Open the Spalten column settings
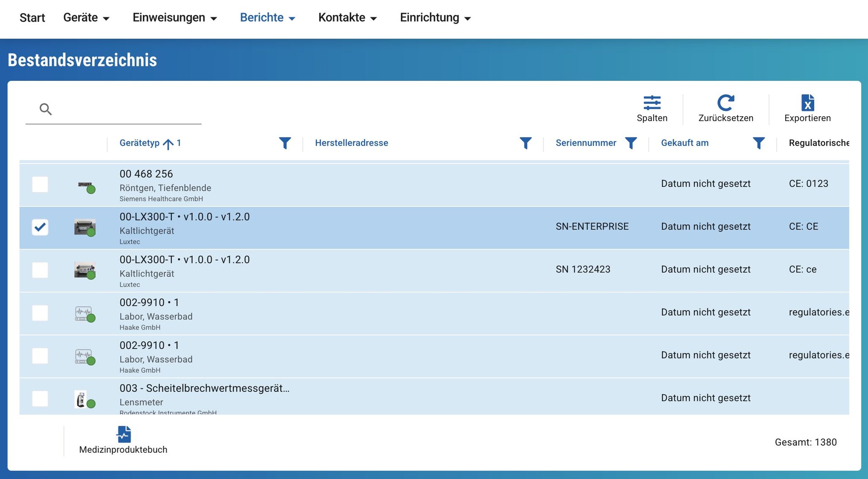The width and height of the screenshot is (868, 479). coord(652,108)
